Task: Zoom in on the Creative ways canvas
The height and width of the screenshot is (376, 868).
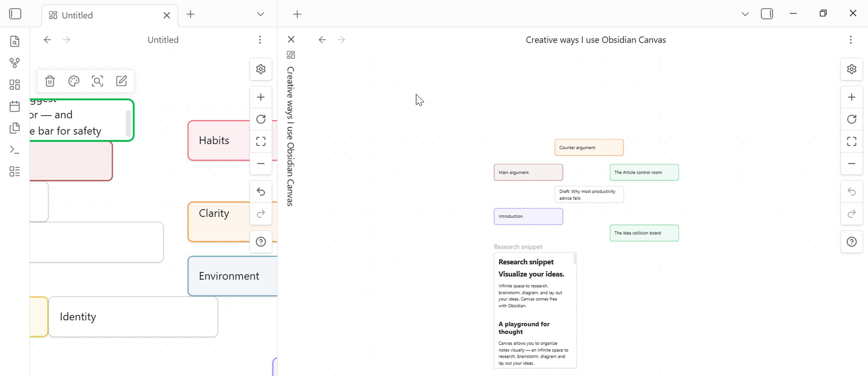Action: point(852,97)
